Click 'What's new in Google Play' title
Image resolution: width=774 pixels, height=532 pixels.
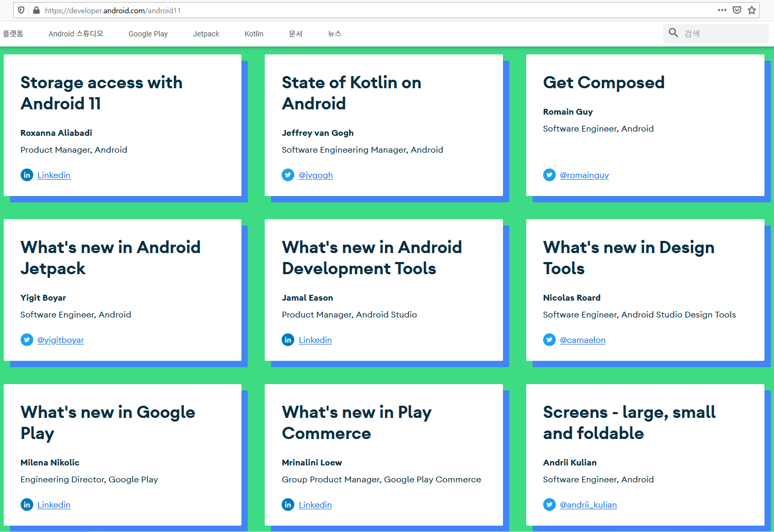point(108,423)
